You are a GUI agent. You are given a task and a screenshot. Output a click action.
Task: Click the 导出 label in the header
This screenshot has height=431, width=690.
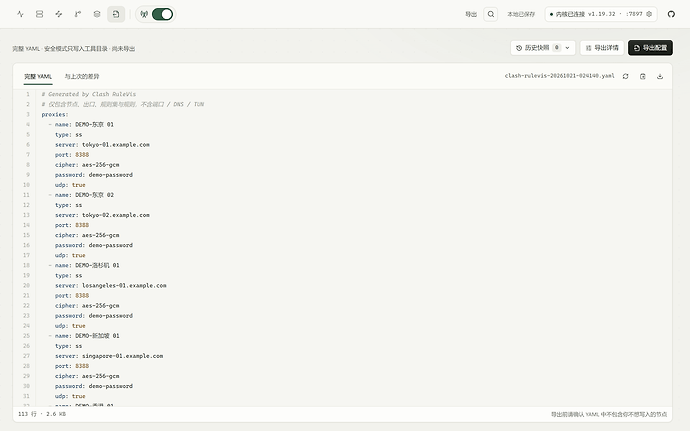(471, 14)
